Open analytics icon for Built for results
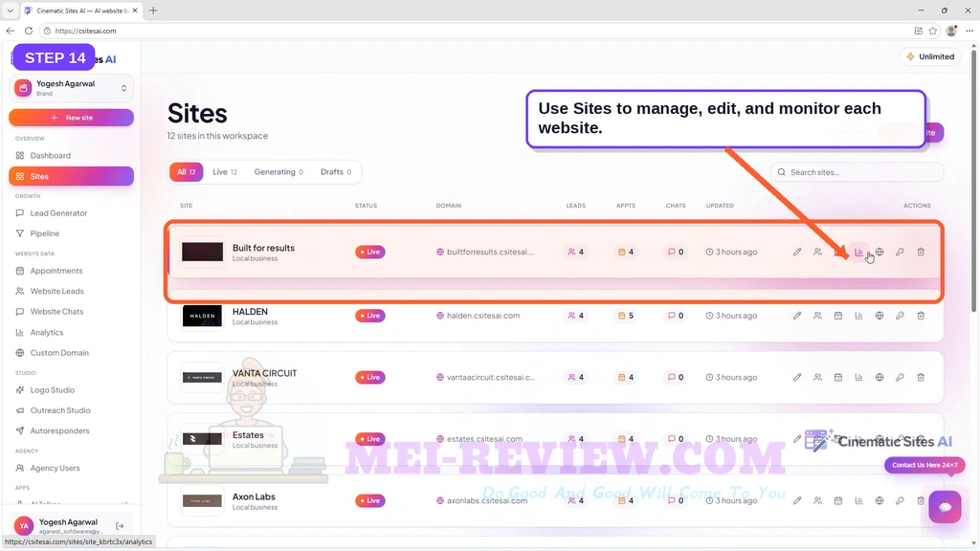 coord(858,252)
